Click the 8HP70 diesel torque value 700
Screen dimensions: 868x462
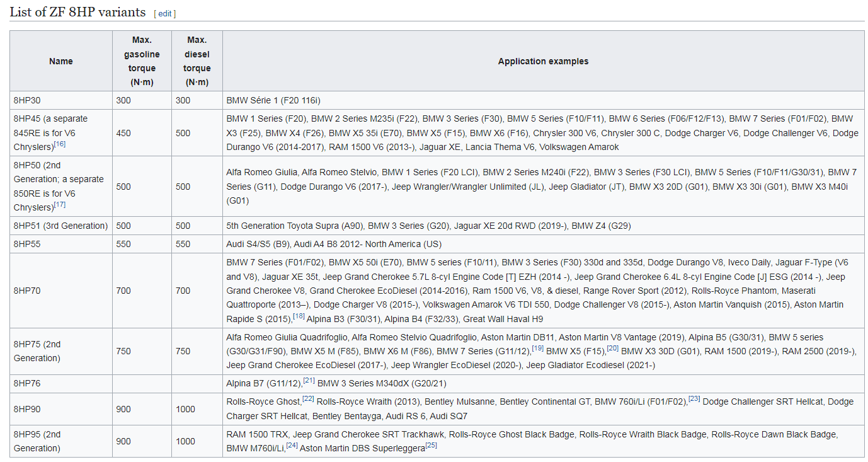183,291
